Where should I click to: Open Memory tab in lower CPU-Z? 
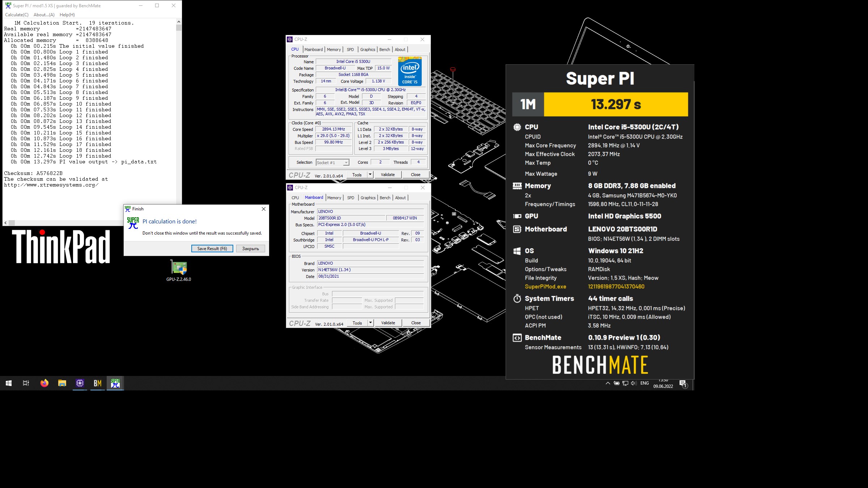pyautogui.click(x=334, y=198)
